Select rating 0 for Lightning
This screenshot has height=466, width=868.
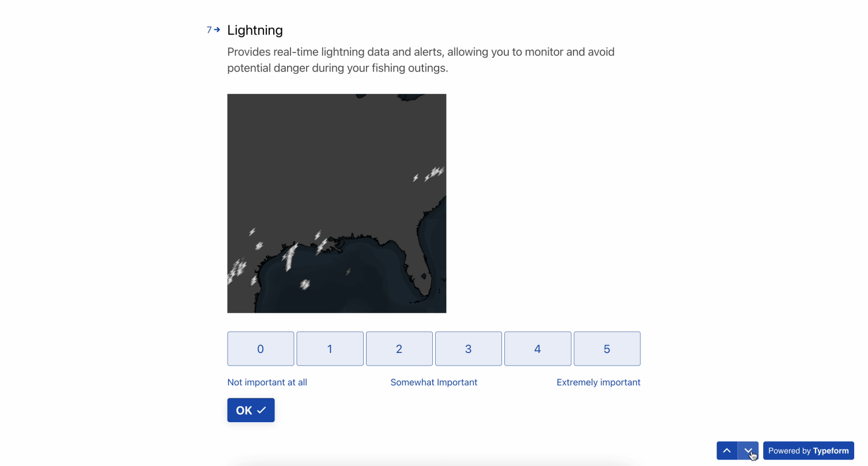(261, 348)
